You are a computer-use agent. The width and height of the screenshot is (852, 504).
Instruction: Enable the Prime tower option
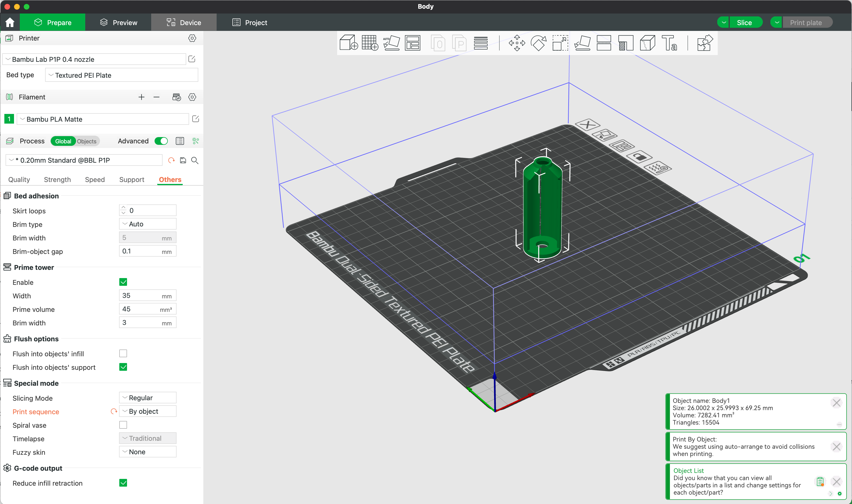point(123,282)
